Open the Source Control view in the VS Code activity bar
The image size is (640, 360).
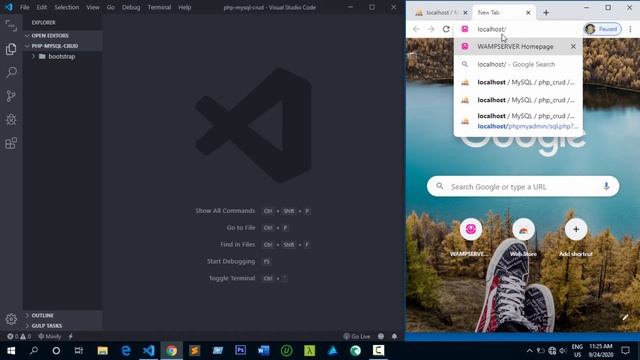click(x=11, y=96)
